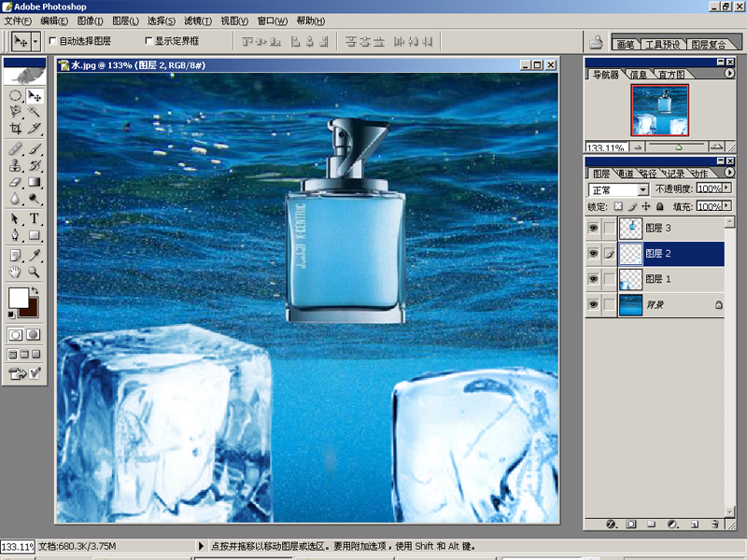Select the Rectangle shape tool
Image resolution: width=747 pixels, height=560 pixels.
coord(35,235)
